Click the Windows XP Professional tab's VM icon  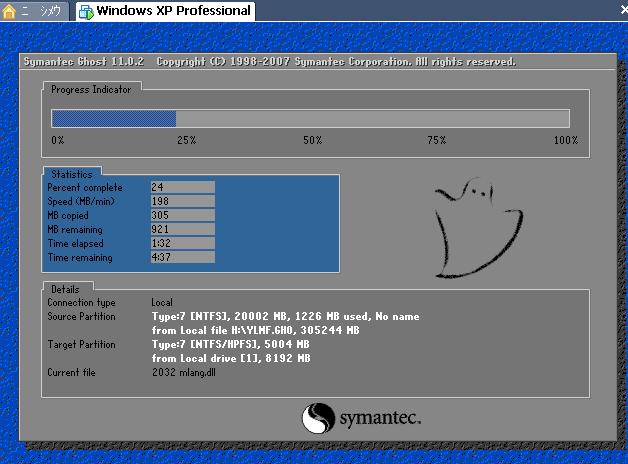(x=86, y=12)
